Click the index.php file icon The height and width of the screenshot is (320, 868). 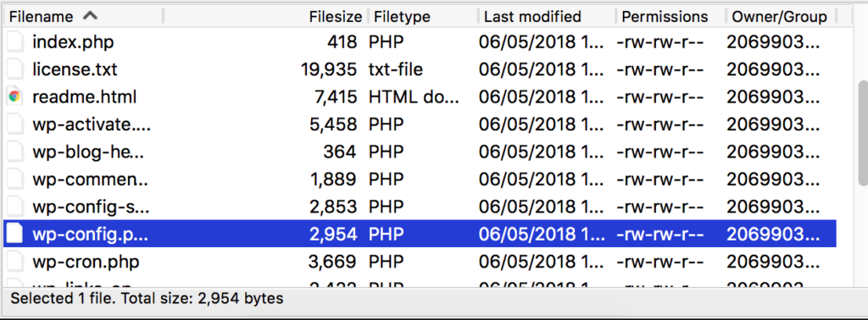pos(15,42)
